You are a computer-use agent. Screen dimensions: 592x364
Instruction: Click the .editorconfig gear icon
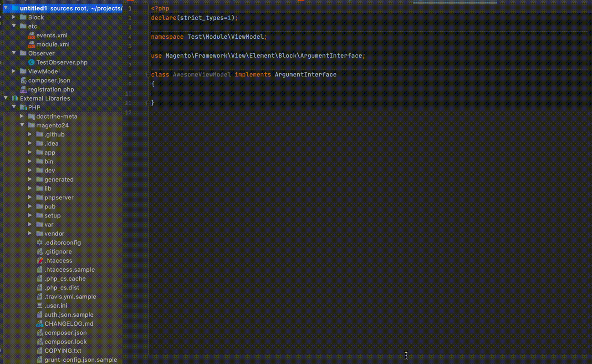coord(40,243)
